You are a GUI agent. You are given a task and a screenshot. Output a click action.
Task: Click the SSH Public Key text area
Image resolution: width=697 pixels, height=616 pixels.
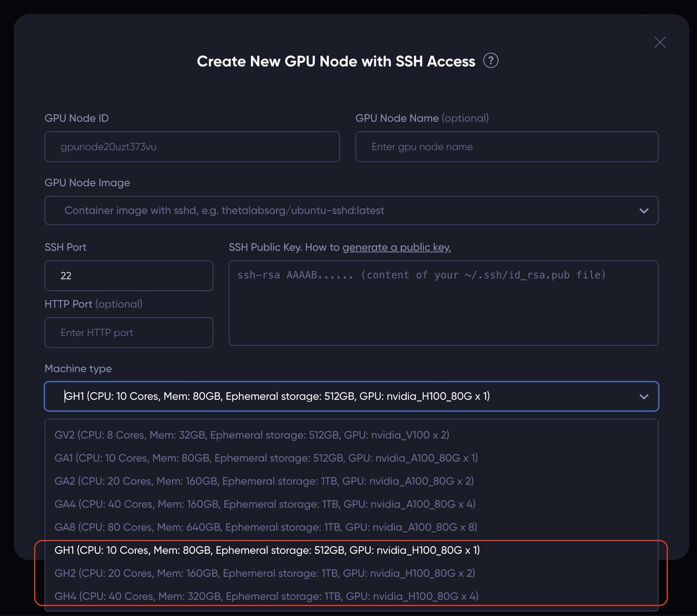point(443,303)
